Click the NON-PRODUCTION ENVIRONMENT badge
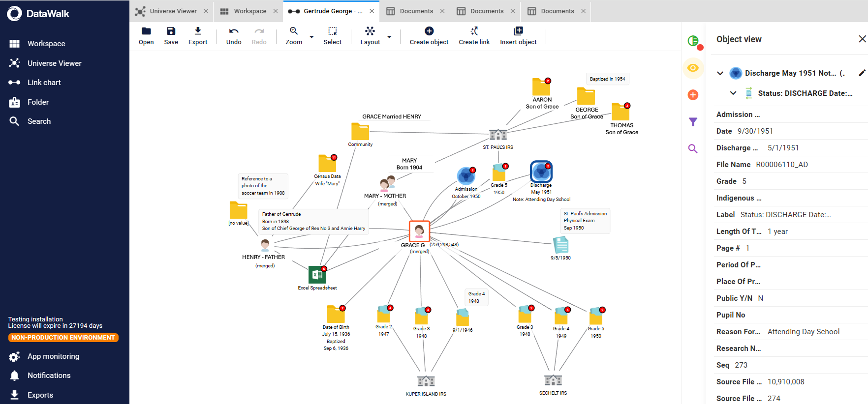Viewport: 868px width, 404px height. [x=63, y=338]
